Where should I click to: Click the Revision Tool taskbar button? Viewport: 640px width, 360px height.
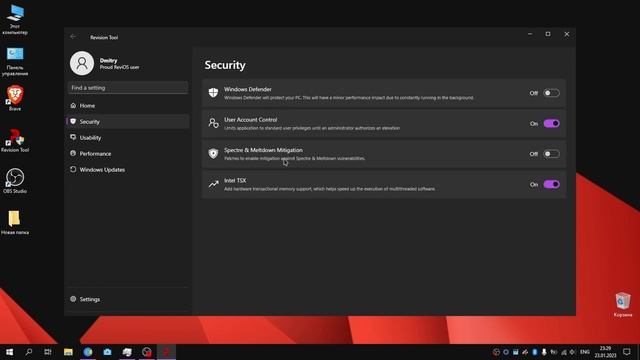click(x=167, y=352)
